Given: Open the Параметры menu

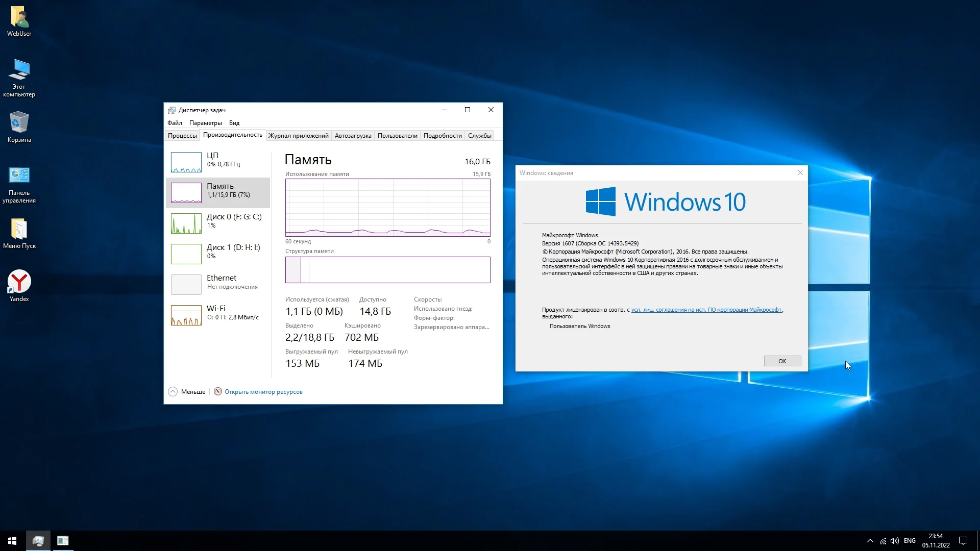Looking at the screenshot, I should click(x=205, y=123).
